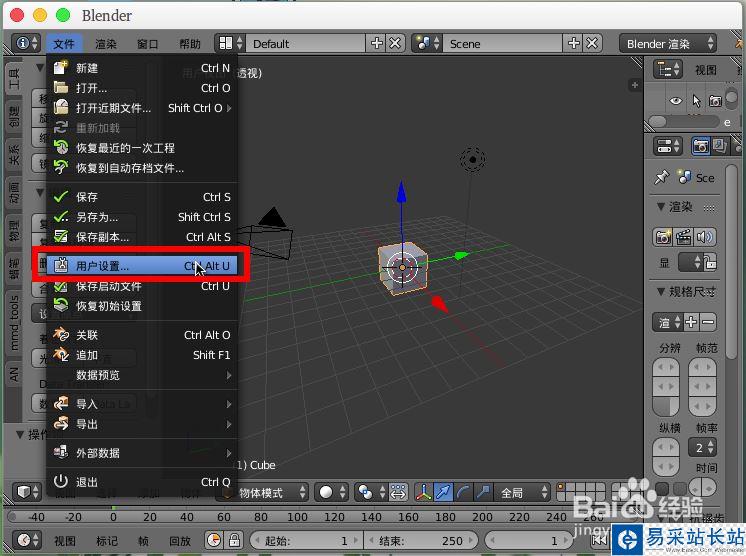Viewport: 746px width, 556px height.
Task: Click the Info editor type icon
Action: pyautogui.click(x=27, y=43)
